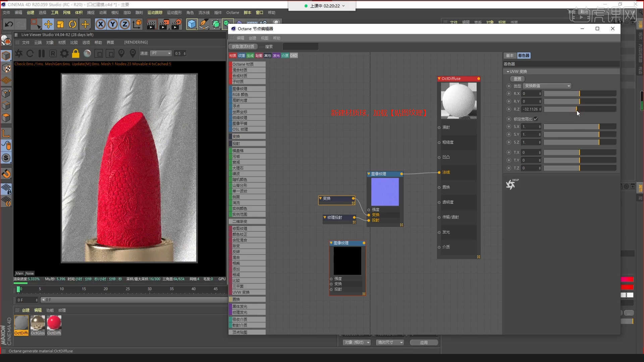The image size is (644, 362).
Task: Switch to the 基本 tab
Action: pyautogui.click(x=509, y=56)
